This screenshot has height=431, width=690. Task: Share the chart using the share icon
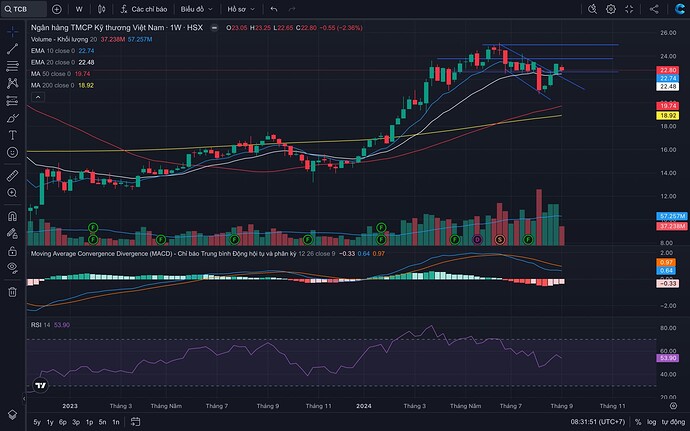coord(654,9)
